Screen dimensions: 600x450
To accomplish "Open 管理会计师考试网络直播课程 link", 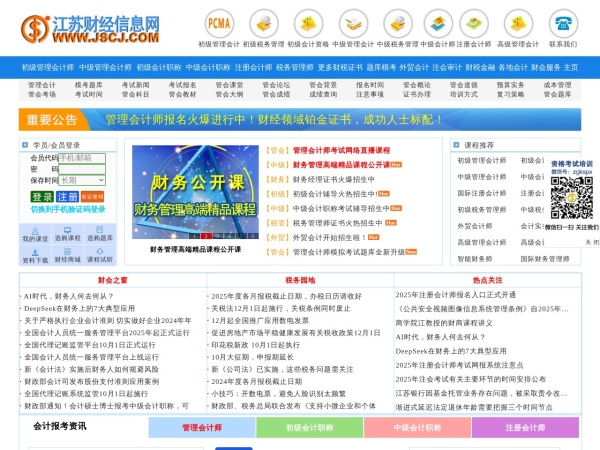I will coord(341,150).
